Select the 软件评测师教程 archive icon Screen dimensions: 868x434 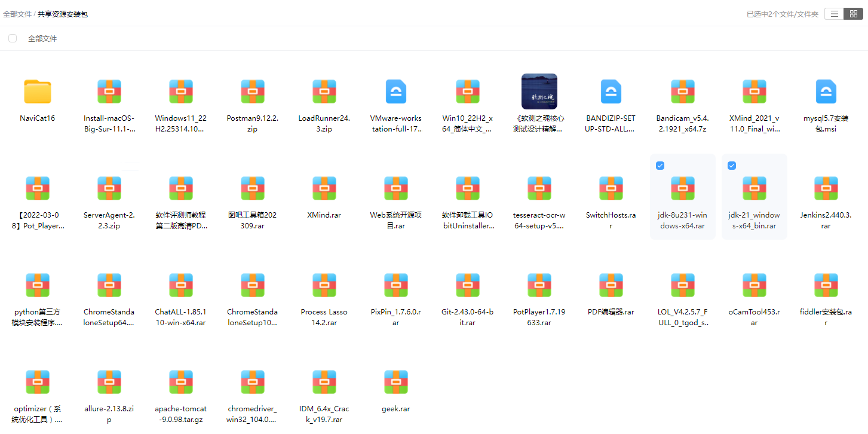click(x=180, y=188)
